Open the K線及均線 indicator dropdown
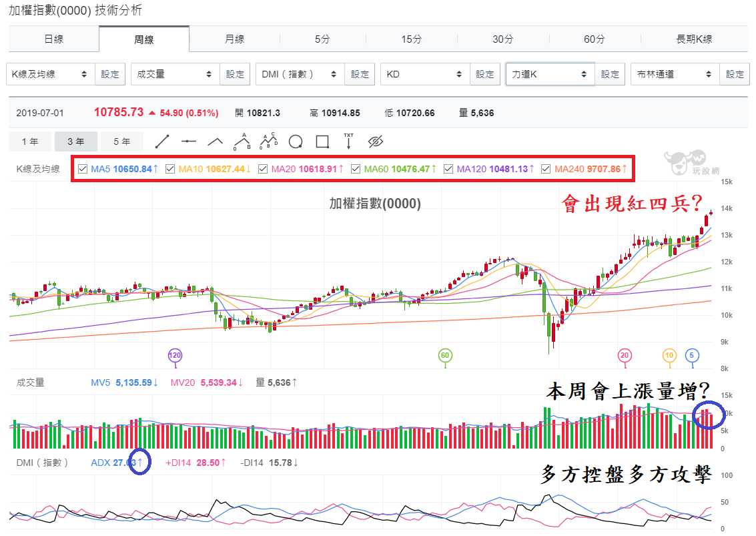The width and height of the screenshot is (756, 536). tap(50, 74)
